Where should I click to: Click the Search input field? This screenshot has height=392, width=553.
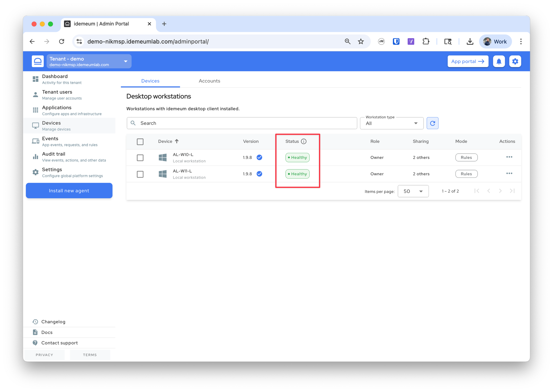point(242,123)
